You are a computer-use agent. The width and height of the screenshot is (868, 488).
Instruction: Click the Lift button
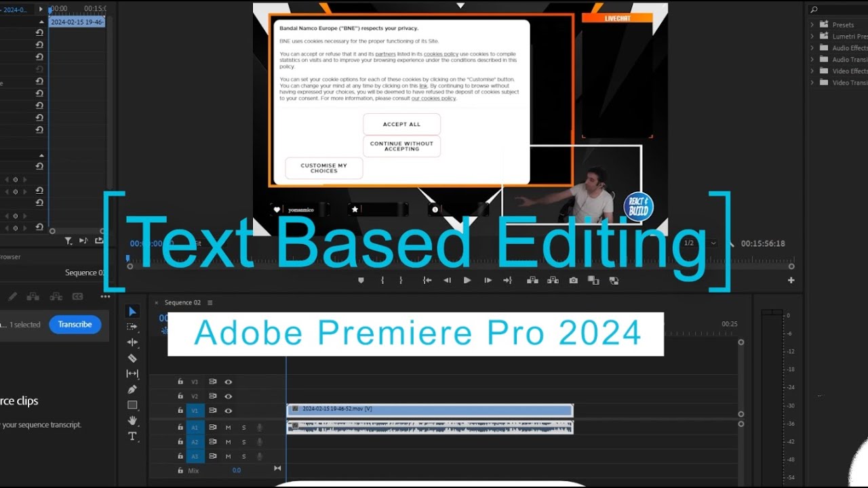532,280
